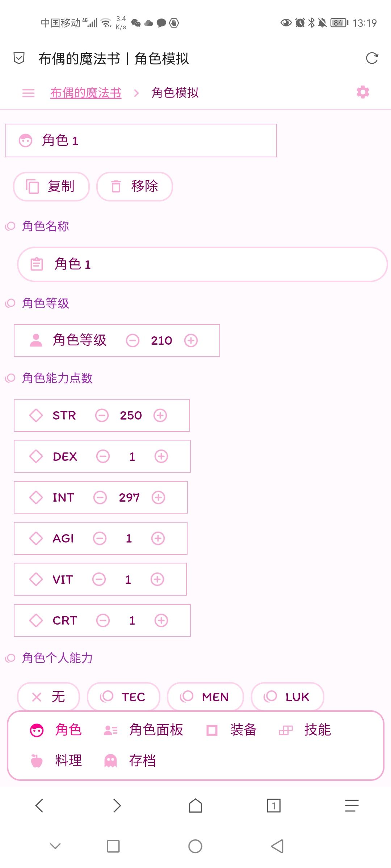
Task: Open settings gear icon
Action: [x=363, y=92]
